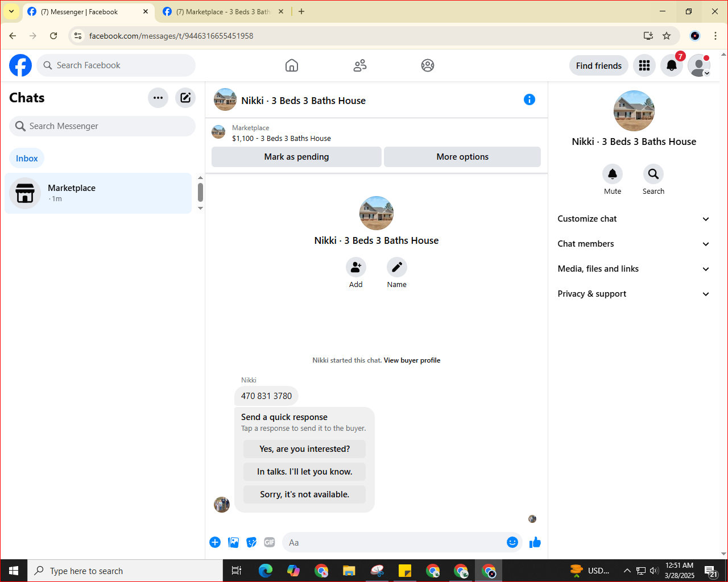Reply "Sorry, it's not available."
The height and width of the screenshot is (582, 728).
(x=305, y=494)
